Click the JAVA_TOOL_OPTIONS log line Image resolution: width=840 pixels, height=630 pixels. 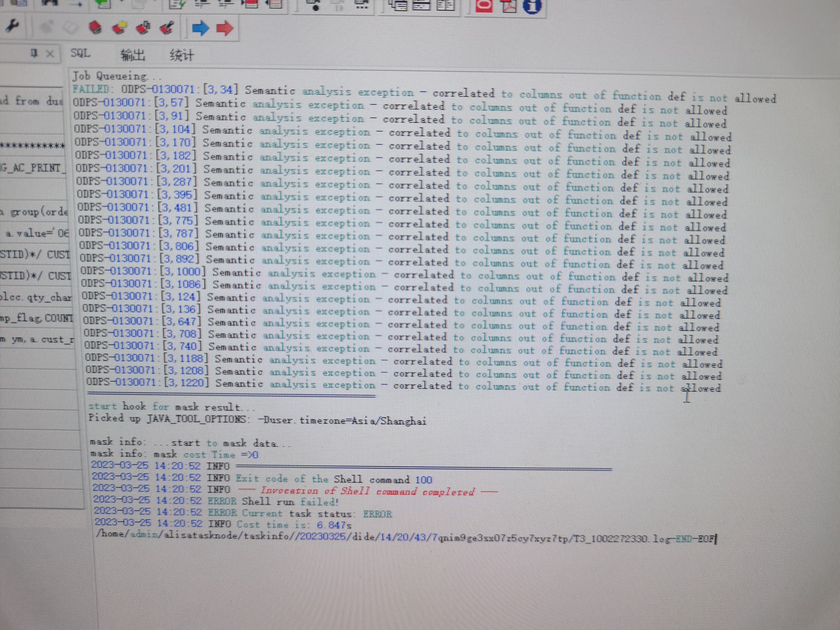tap(257, 419)
